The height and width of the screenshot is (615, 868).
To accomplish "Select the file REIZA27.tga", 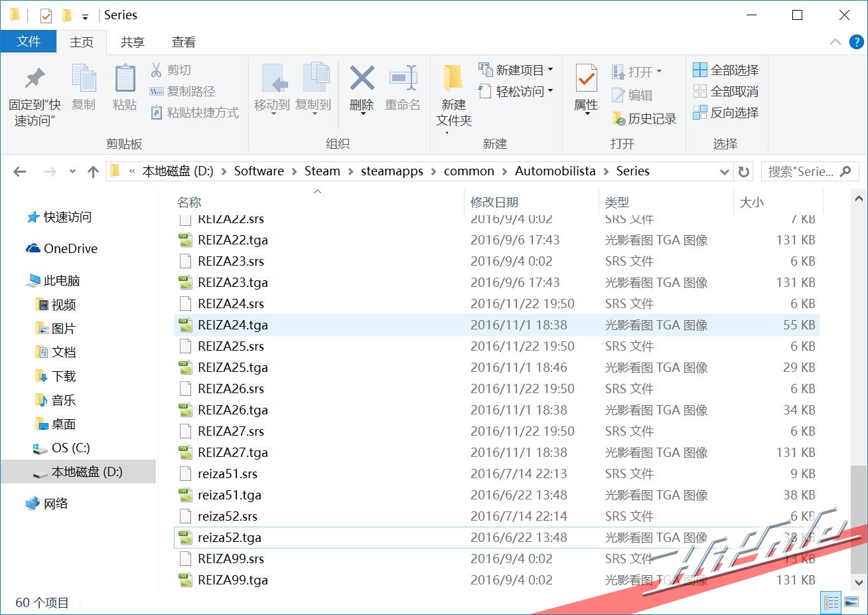I will 496,452.
